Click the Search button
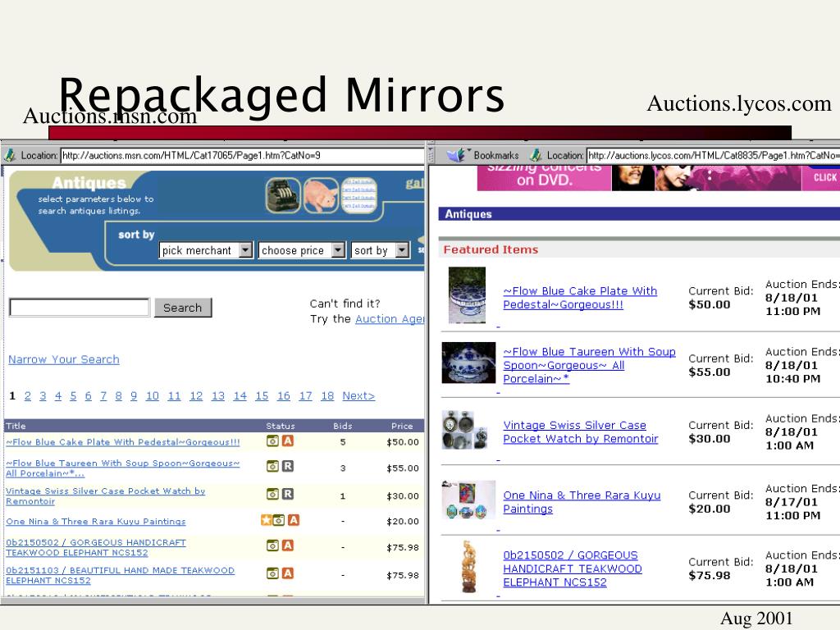 183,308
